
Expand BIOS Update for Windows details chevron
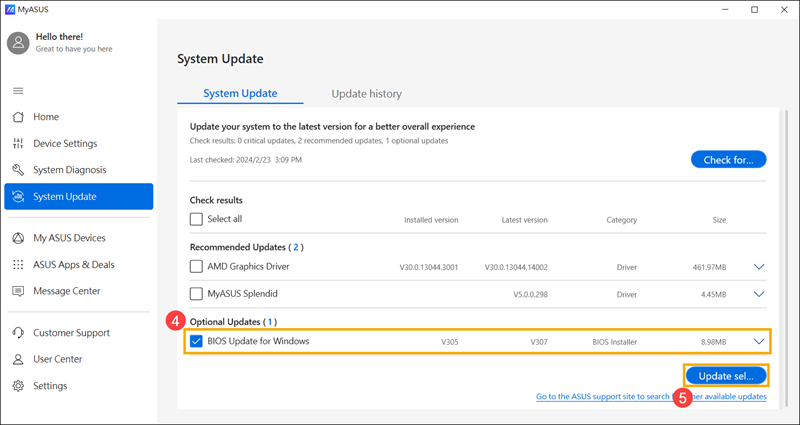759,341
